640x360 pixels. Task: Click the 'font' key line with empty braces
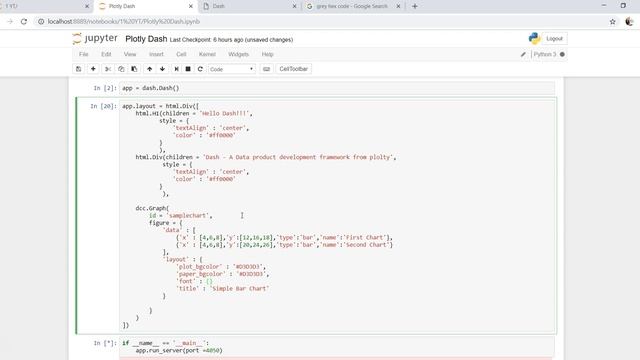pyautogui.click(x=194, y=281)
